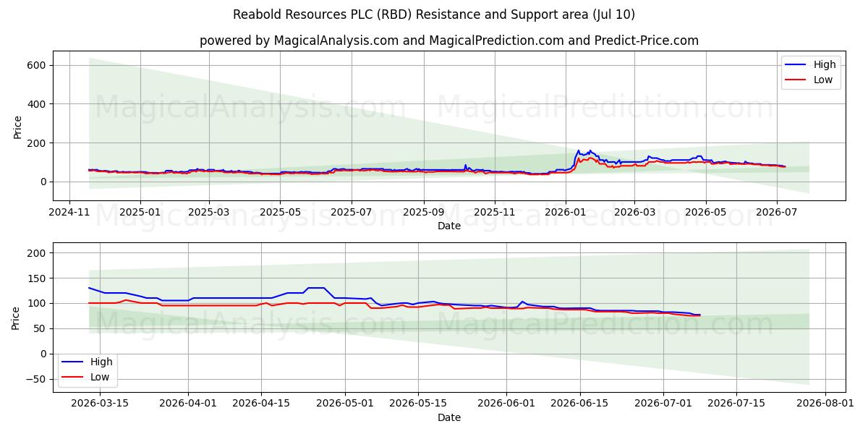Image resolution: width=868 pixels, height=434 pixels.
Task: Click the '2026-05-15' date tick on bottom chart
Action: (418, 404)
